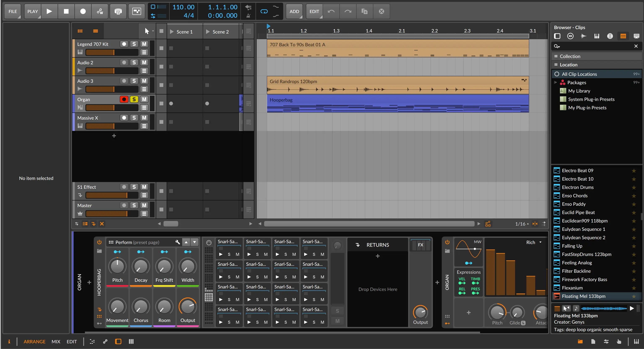This screenshot has width=644, height=349.
Task: Disable solo on Organ track
Action: [134, 99]
